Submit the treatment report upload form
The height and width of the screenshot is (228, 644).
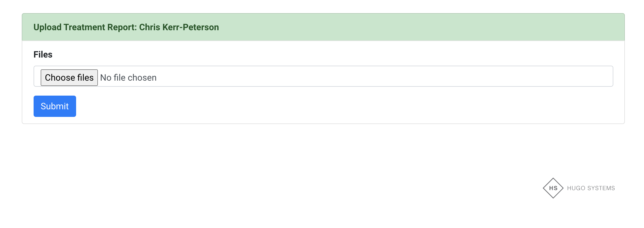coord(55,106)
